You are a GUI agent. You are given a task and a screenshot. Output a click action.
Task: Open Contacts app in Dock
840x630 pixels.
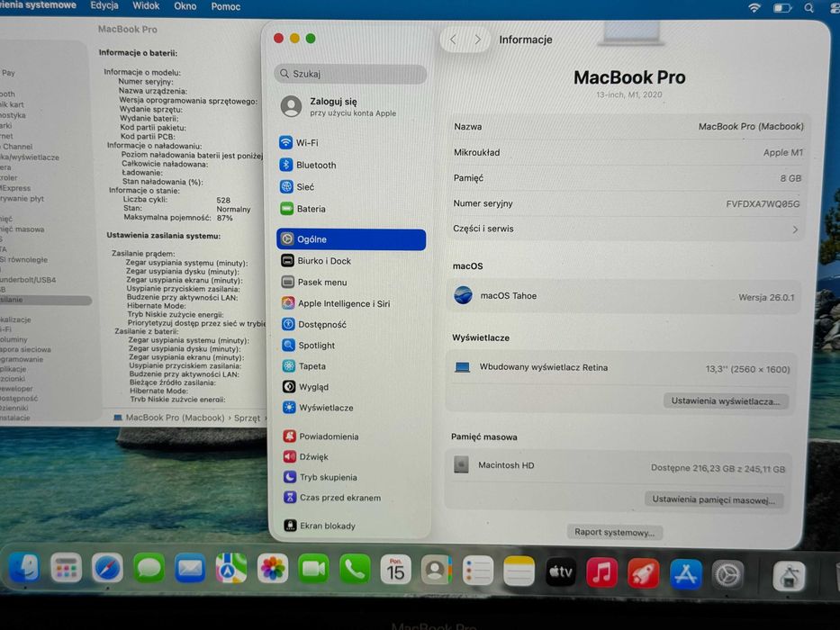pyautogui.click(x=437, y=571)
